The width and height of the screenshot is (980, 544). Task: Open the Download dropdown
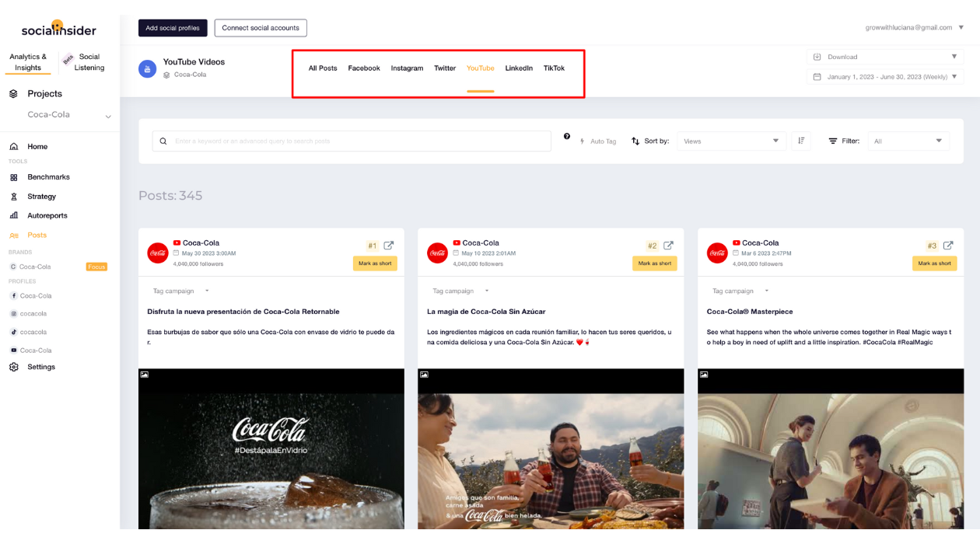tap(885, 57)
